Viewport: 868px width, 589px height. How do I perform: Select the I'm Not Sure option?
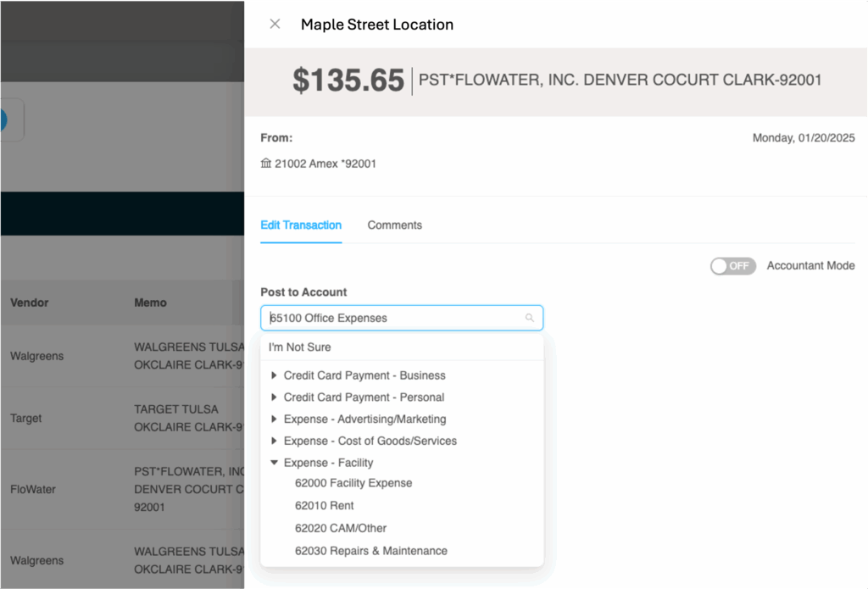pos(300,347)
